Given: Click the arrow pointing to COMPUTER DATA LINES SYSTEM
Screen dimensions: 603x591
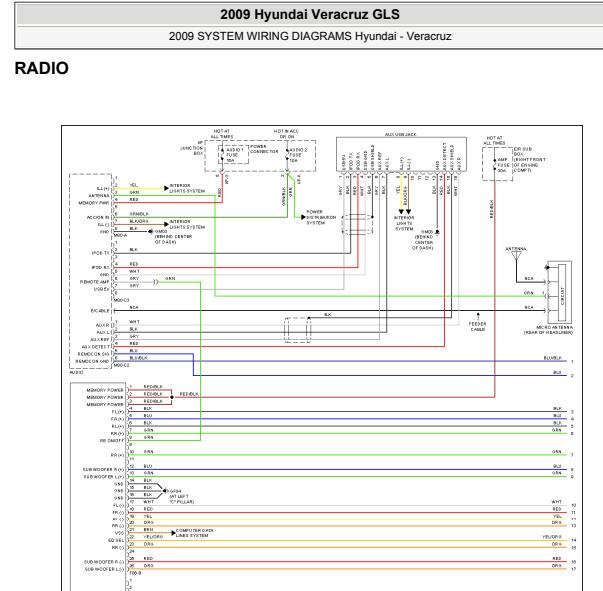Looking at the screenshot, I should click(x=173, y=533).
